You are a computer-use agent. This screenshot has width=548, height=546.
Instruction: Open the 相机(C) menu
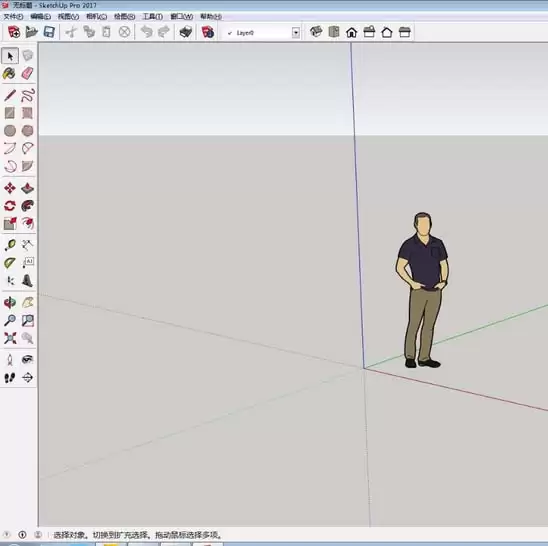point(96,16)
